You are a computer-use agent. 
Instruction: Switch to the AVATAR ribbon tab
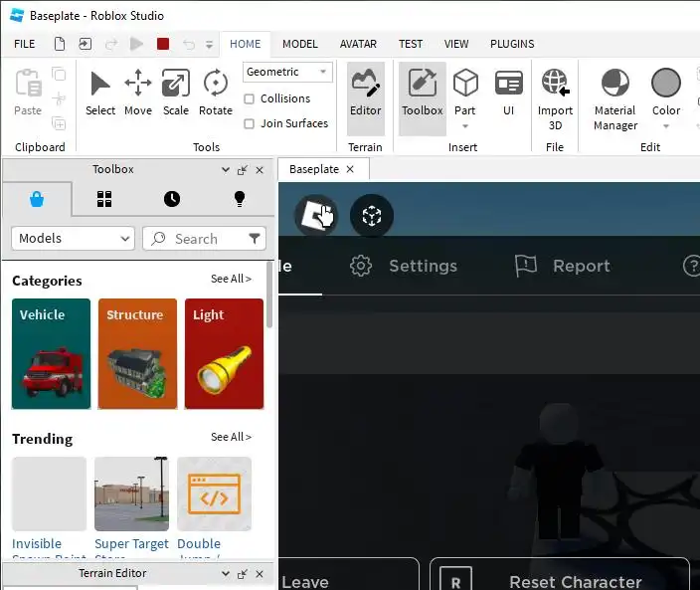(x=358, y=44)
